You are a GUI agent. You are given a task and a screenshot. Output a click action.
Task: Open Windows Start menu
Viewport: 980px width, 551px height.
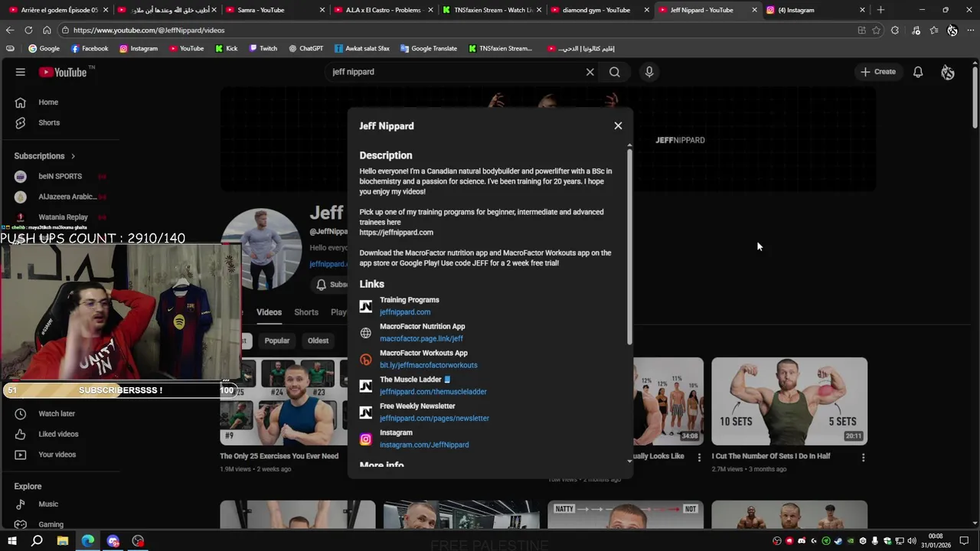12,541
